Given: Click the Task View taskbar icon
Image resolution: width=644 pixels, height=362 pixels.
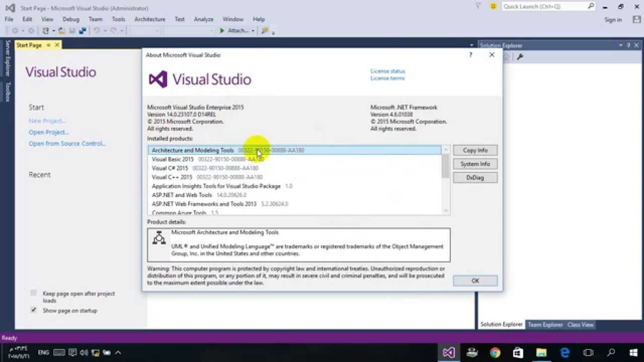Looking at the screenshot, I should 588,352.
